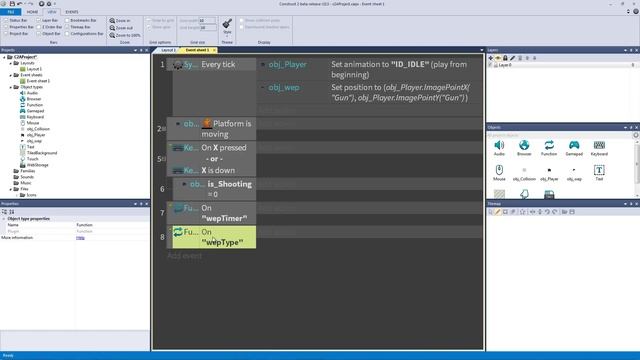Select Keyboard object in Objects panel
640x360 pixels.
point(599,148)
